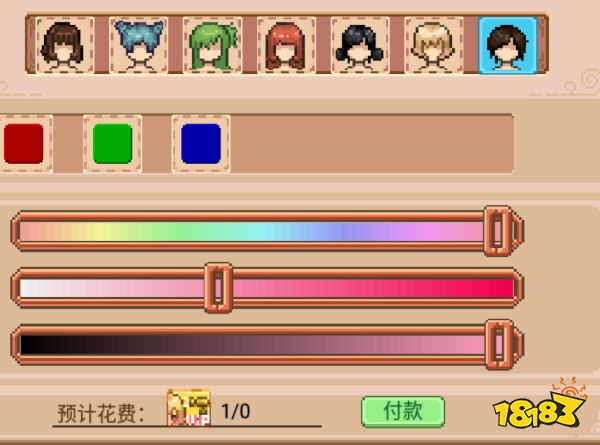Set brightness to the black end

[27, 345]
